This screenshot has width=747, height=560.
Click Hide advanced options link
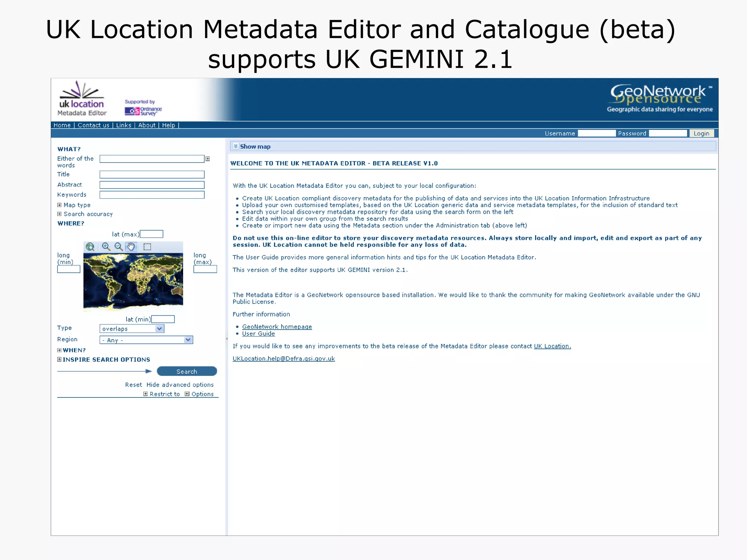[x=180, y=385]
